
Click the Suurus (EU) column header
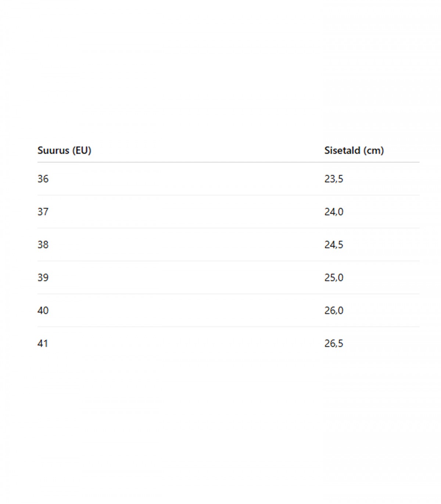(64, 150)
